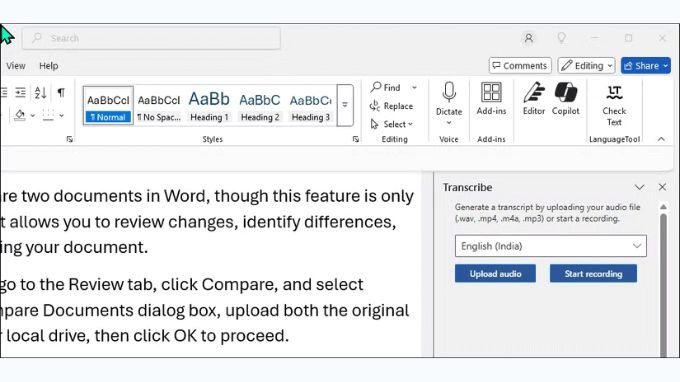Launch the Editor tool
This screenshot has width=680, height=382.
533,99
